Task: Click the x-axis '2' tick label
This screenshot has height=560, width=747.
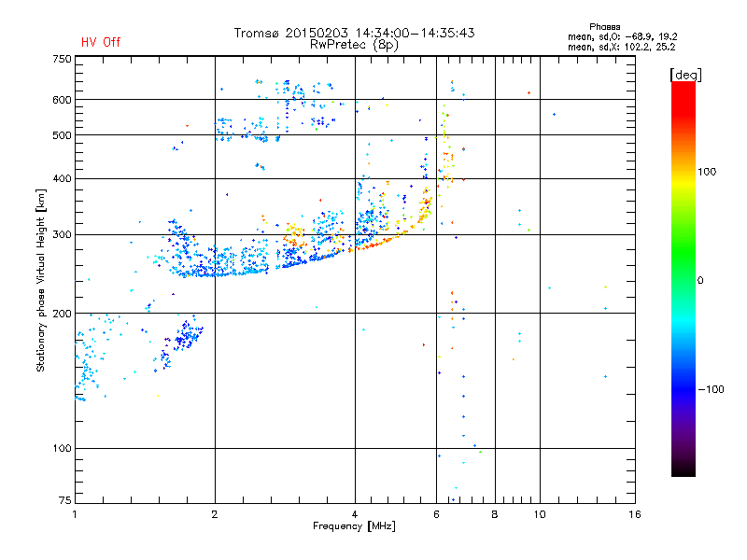Action: (215, 514)
